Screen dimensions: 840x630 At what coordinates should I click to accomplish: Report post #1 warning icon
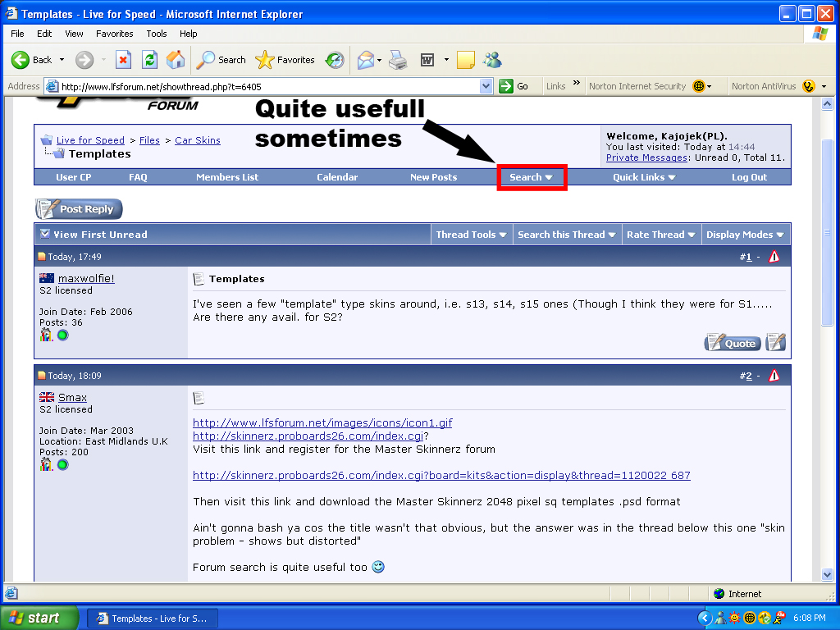click(774, 257)
